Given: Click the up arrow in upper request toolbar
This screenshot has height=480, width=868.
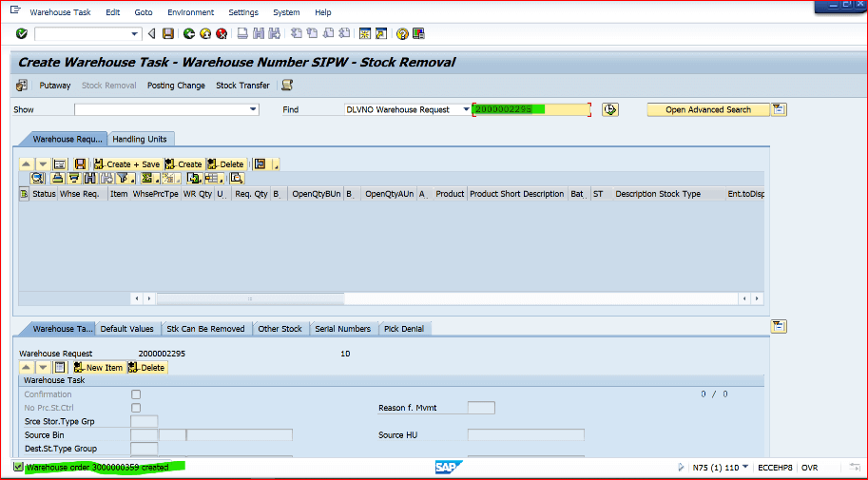Looking at the screenshot, I should point(26,163).
